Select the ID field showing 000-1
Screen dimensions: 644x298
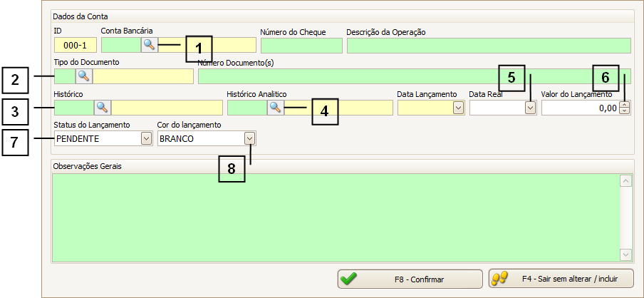click(x=75, y=46)
